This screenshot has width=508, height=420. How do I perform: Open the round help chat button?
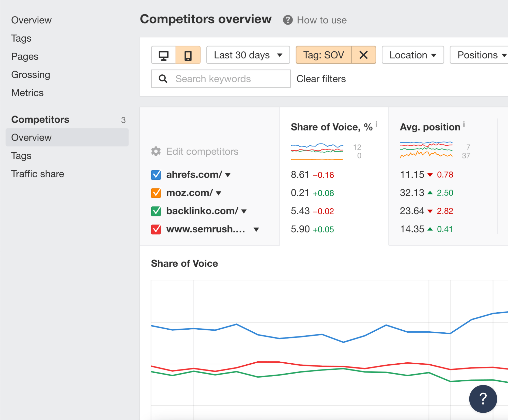(x=483, y=399)
